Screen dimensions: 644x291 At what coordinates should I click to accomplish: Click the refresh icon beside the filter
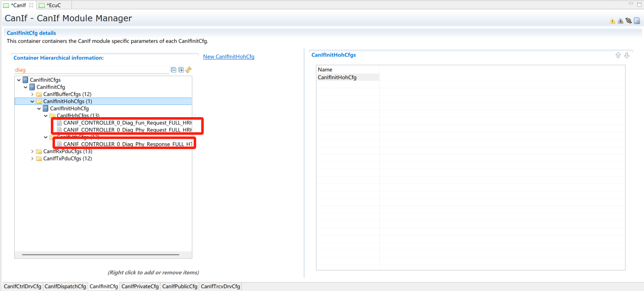[x=189, y=70]
